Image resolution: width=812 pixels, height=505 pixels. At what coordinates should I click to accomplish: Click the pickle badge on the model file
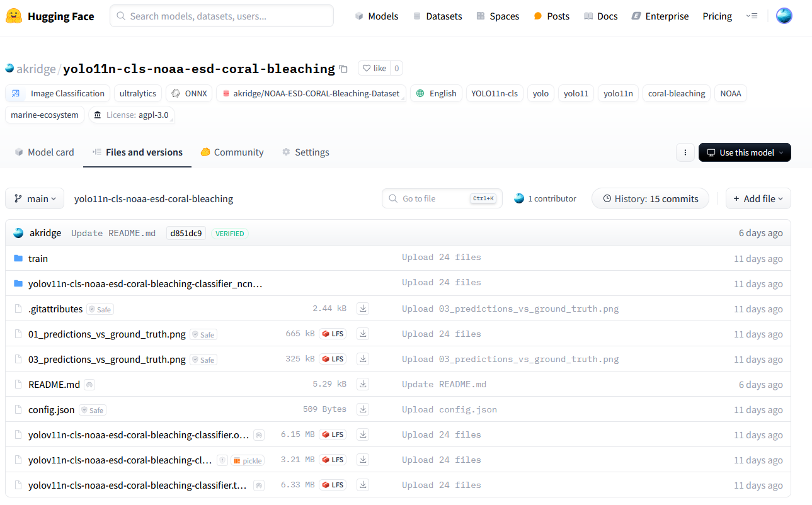248,460
